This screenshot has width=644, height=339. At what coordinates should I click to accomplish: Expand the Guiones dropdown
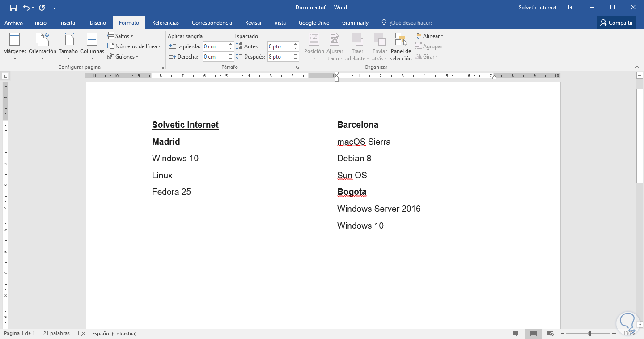click(x=123, y=57)
